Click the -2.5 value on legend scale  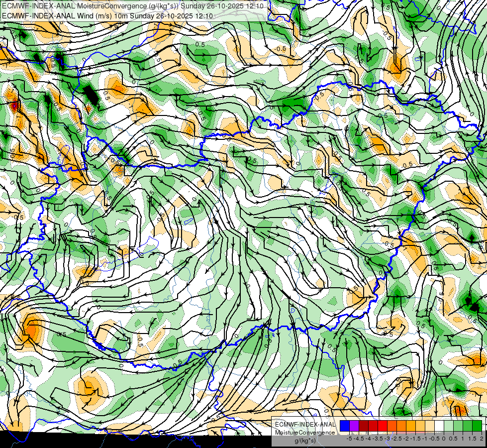click(x=396, y=439)
